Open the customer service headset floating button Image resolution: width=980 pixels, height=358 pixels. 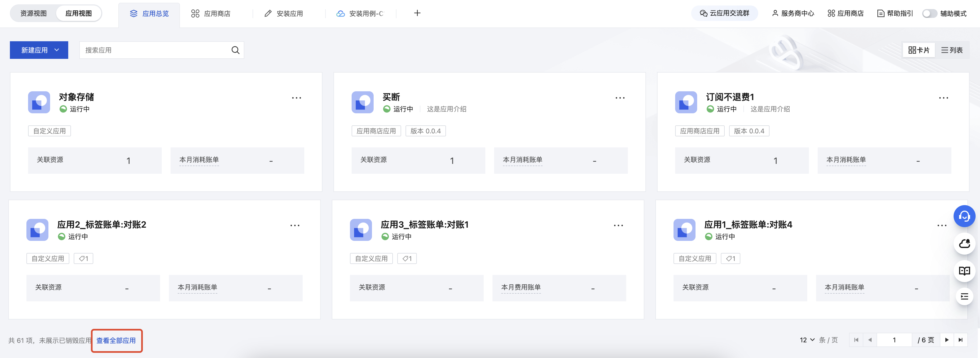964,216
